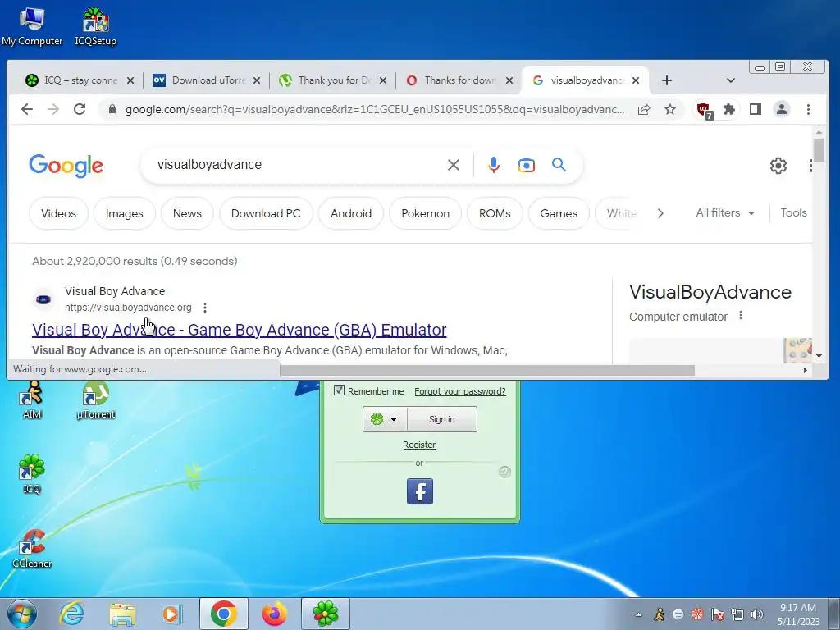Open a new Chrome tab
Screen dimensions: 840x630
(666, 80)
